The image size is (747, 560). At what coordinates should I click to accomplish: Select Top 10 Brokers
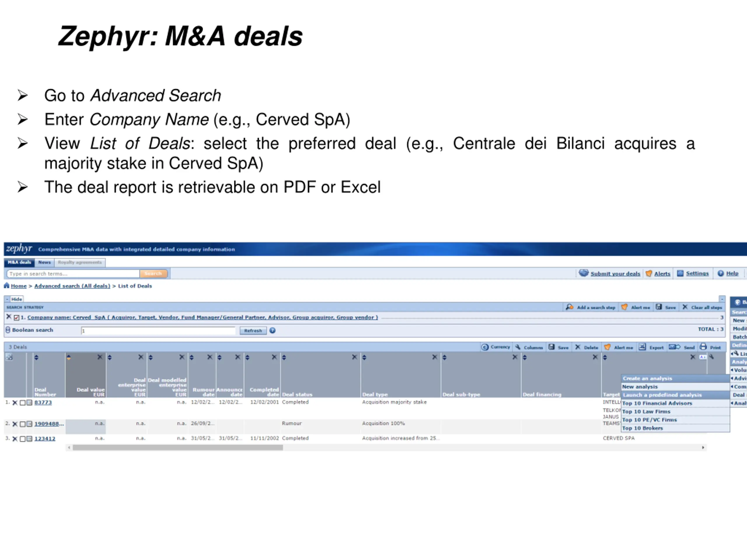pyautogui.click(x=676, y=428)
